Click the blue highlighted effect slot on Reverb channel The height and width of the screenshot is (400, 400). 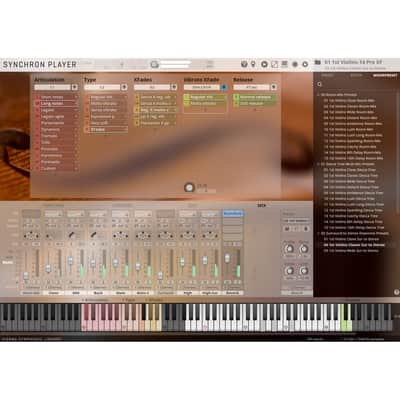click(x=233, y=213)
